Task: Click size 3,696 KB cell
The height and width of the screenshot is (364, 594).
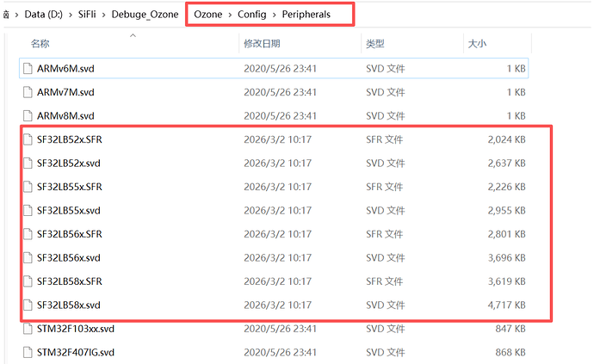Action: coord(506,257)
